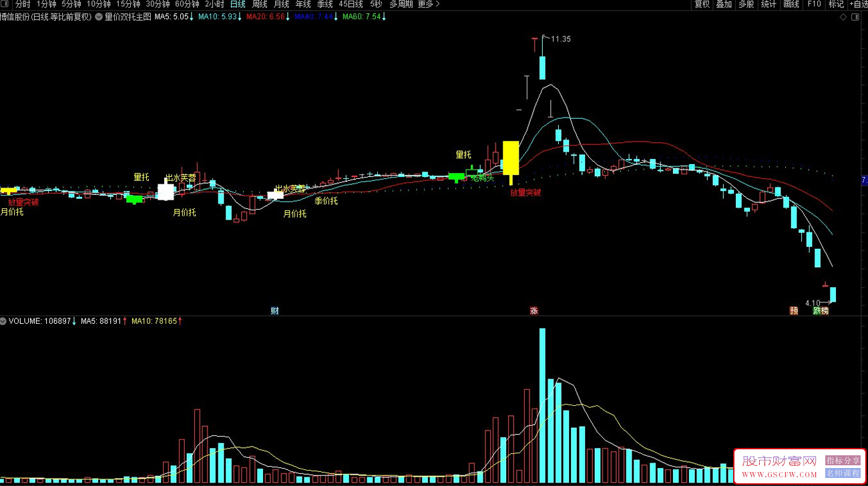This screenshot has width=868, height=486.
Task: Click the 统计 statistics button
Action: pyautogui.click(x=769, y=4)
